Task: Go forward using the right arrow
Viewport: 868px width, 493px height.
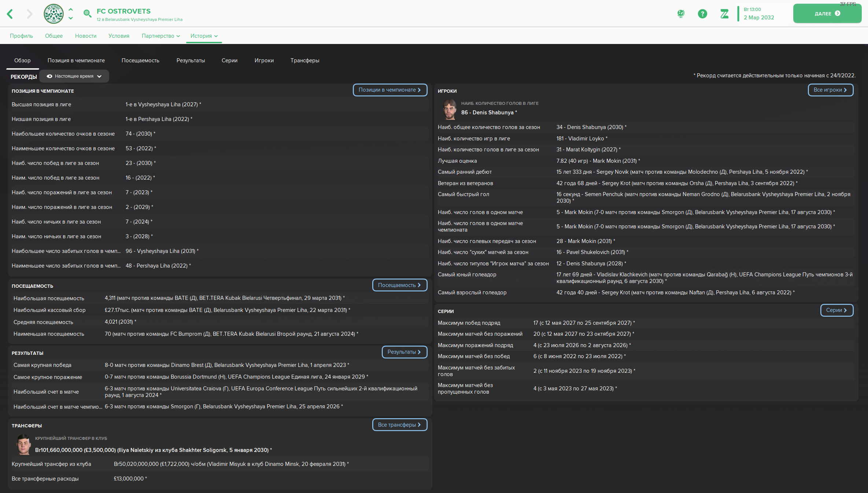Action: pos(30,14)
